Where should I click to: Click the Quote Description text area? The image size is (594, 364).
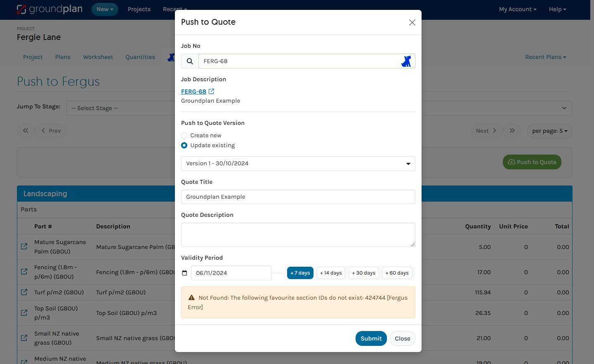(298, 235)
